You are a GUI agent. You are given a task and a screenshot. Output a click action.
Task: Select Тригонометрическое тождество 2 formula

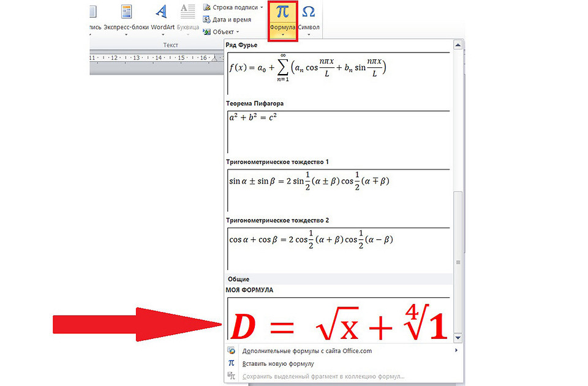click(x=338, y=247)
